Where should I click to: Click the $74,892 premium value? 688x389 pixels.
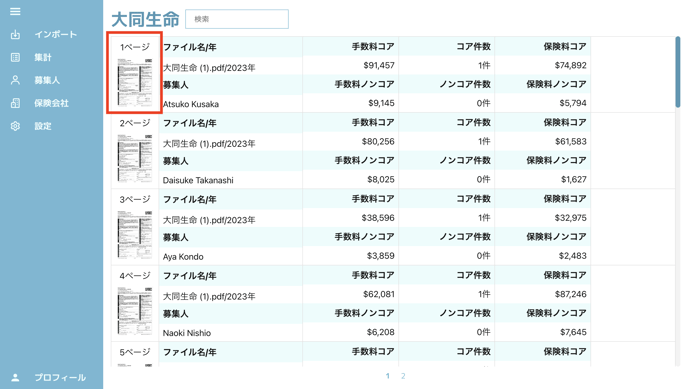pyautogui.click(x=570, y=65)
